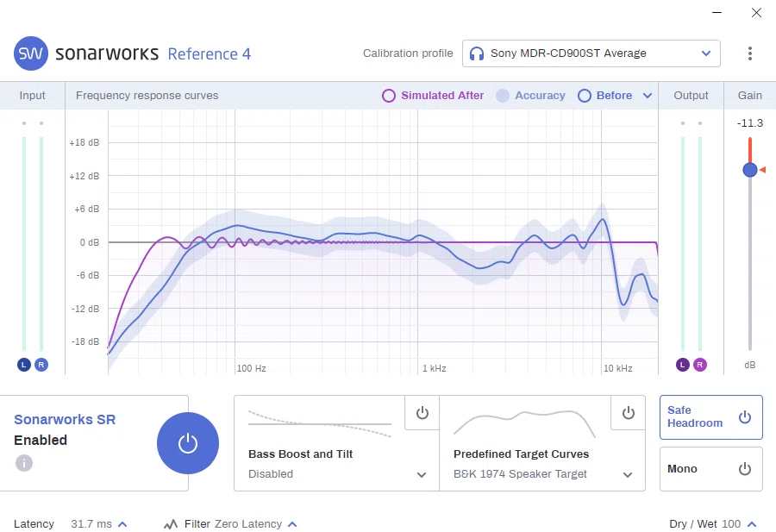Click the filter waveform icon next to Filter
This screenshot has height=532, width=776.
coord(171,524)
